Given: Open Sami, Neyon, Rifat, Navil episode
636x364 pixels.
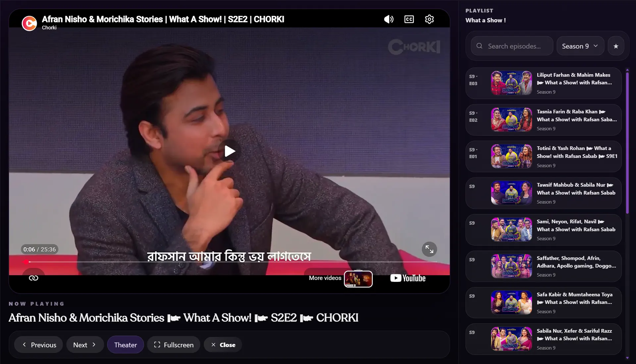Looking at the screenshot, I should 544,230.
